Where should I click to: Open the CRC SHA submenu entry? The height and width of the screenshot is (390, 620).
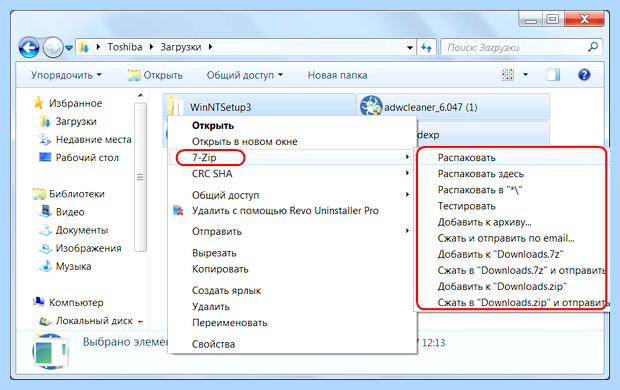click(293, 174)
